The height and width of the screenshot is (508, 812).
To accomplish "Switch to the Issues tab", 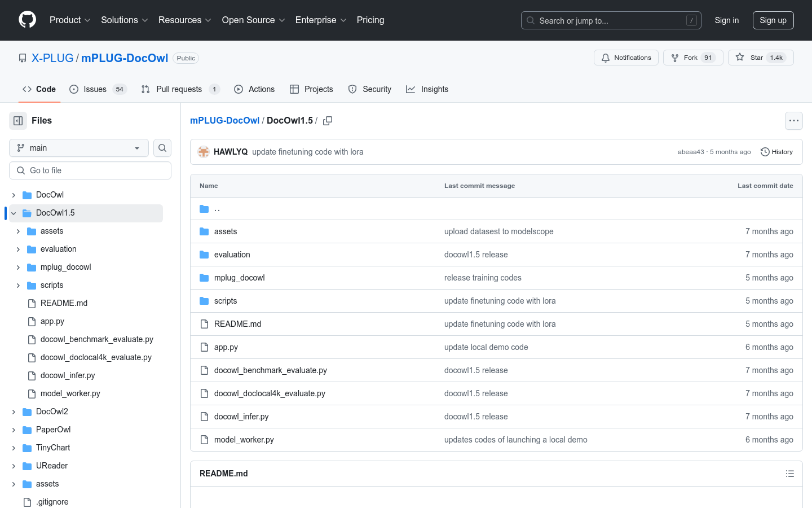I will coord(98,89).
